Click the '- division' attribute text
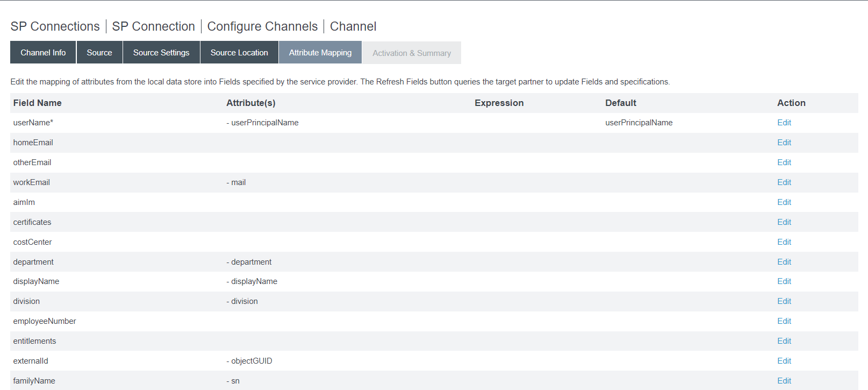868x390 pixels. click(242, 301)
